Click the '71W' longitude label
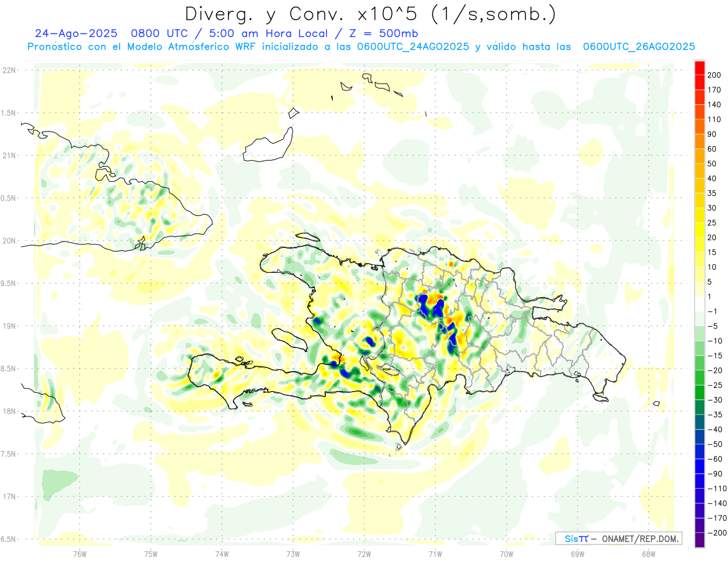This screenshot has width=728, height=562. click(x=435, y=554)
